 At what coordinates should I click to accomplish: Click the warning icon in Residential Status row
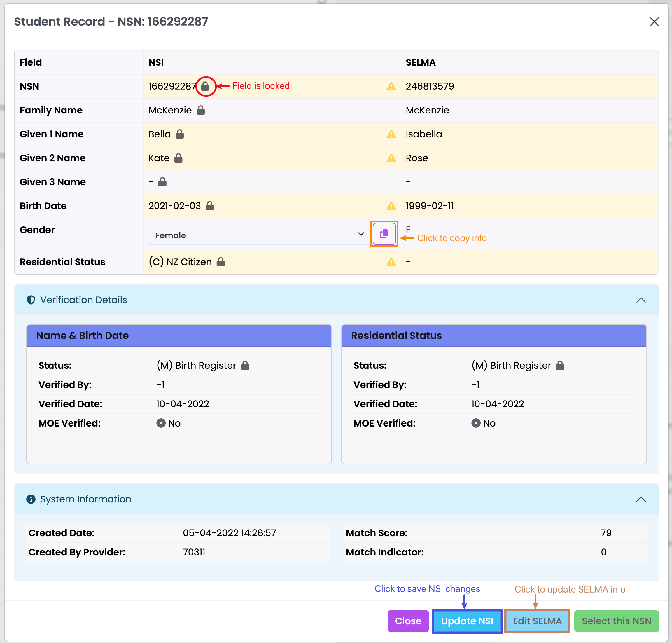click(391, 262)
